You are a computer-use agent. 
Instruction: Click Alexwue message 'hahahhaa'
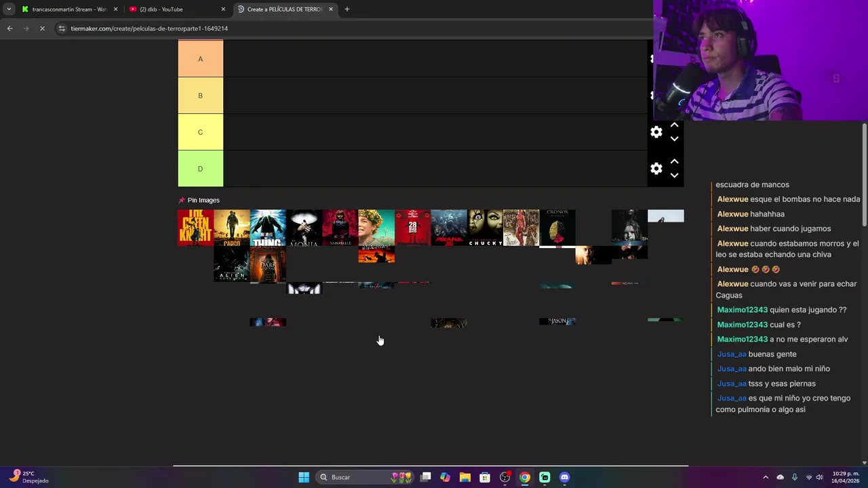tap(767, 214)
